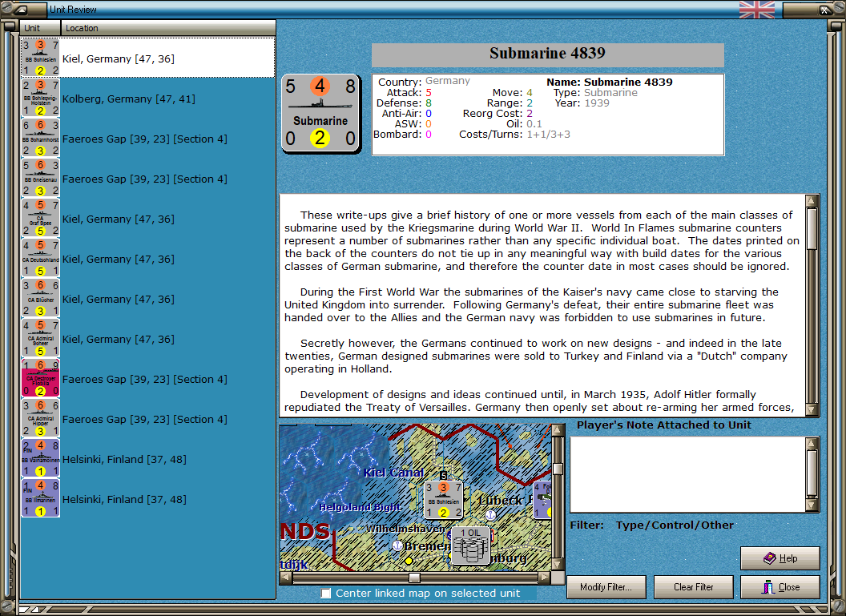846x616 pixels.
Task: Click the Costs/Turns value 1+1/3+3
Action: [548, 135]
